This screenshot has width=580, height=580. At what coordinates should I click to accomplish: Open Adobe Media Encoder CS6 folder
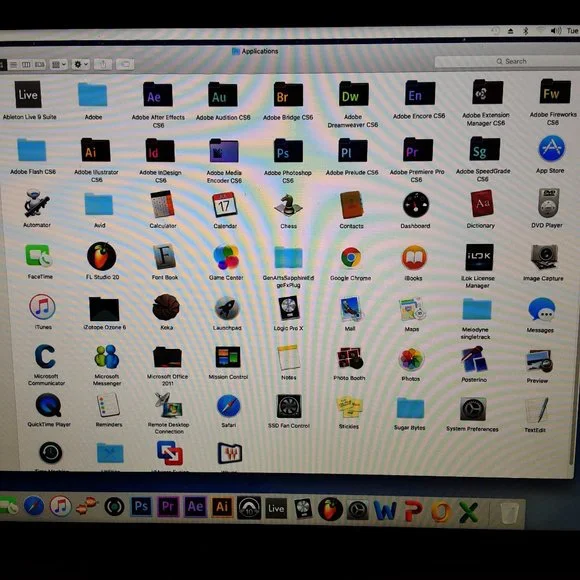224,151
